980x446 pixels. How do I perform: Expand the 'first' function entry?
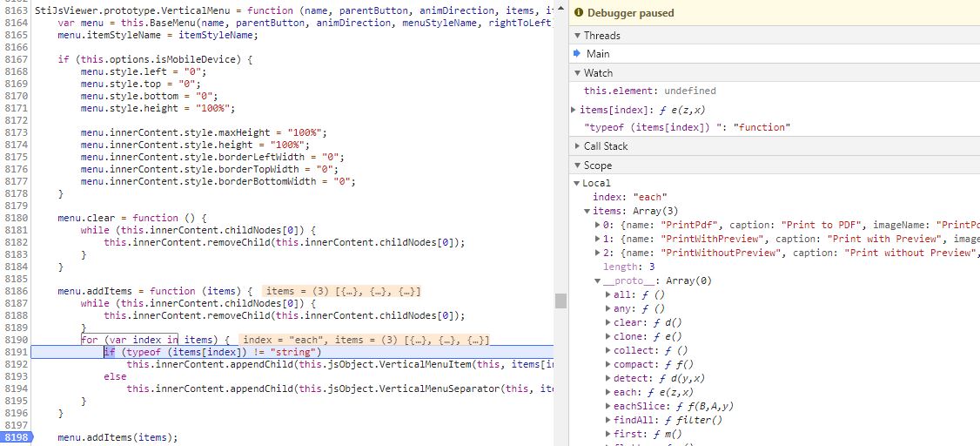(x=608, y=434)
